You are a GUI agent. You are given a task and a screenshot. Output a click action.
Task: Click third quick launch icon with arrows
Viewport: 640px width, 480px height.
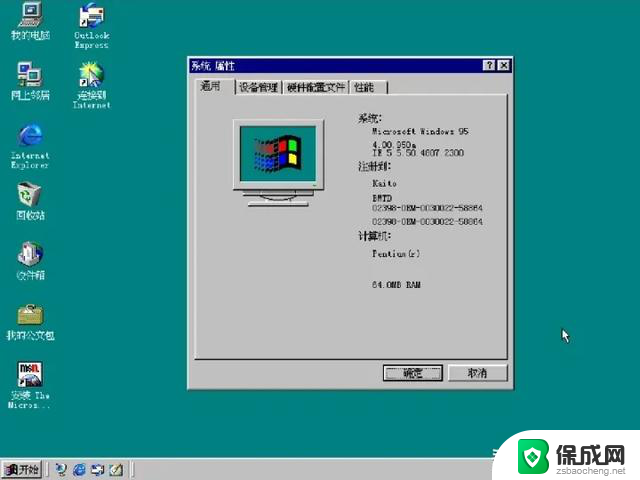pyautogui.click(x=98, y=470)
